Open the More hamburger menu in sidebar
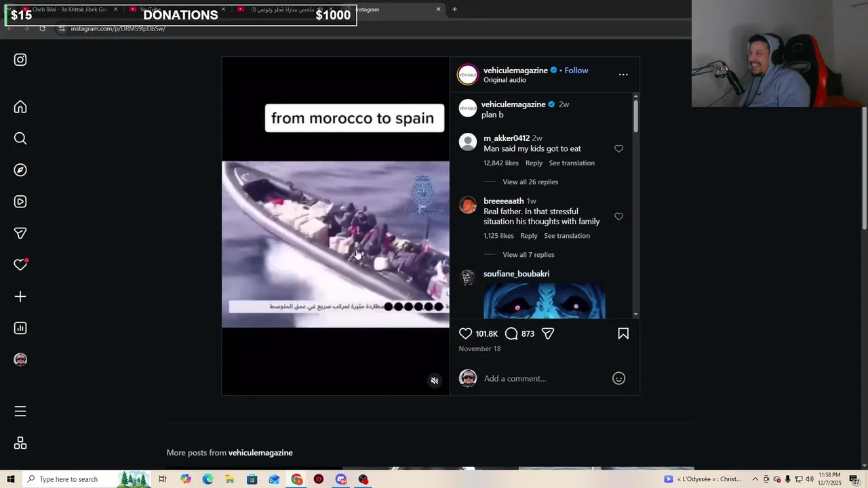868x488 pixels. point(20,411)
